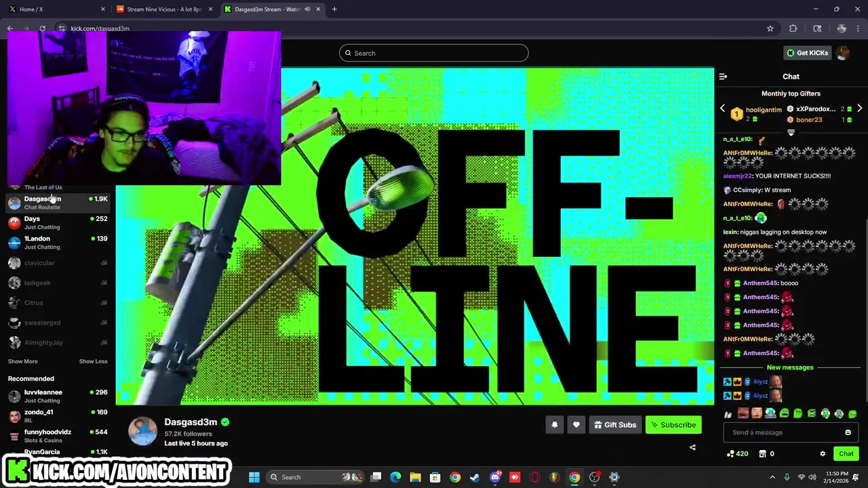Click Anthem545 username beside boooo message
Viewport: 868px width, 488px height.
click(x=760, y=283)
